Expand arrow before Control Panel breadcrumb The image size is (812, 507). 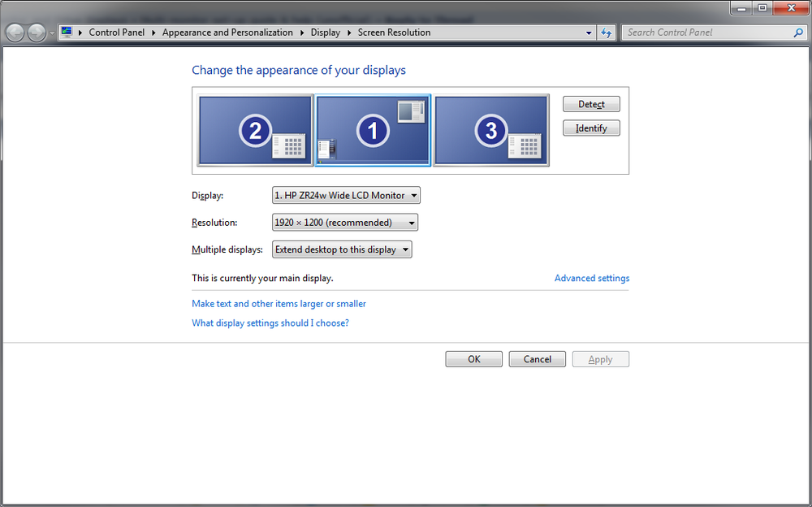click(80, 32)
